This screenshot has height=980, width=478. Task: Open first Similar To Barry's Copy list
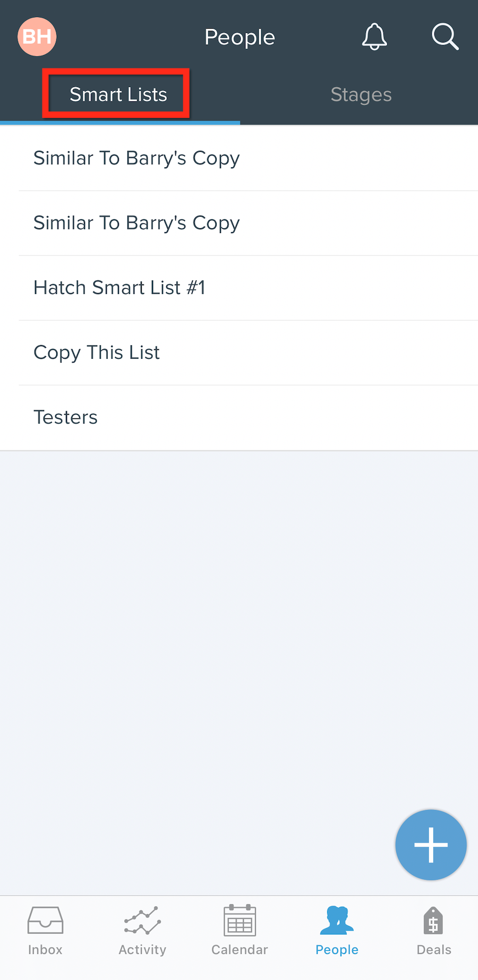pos(239,158)
